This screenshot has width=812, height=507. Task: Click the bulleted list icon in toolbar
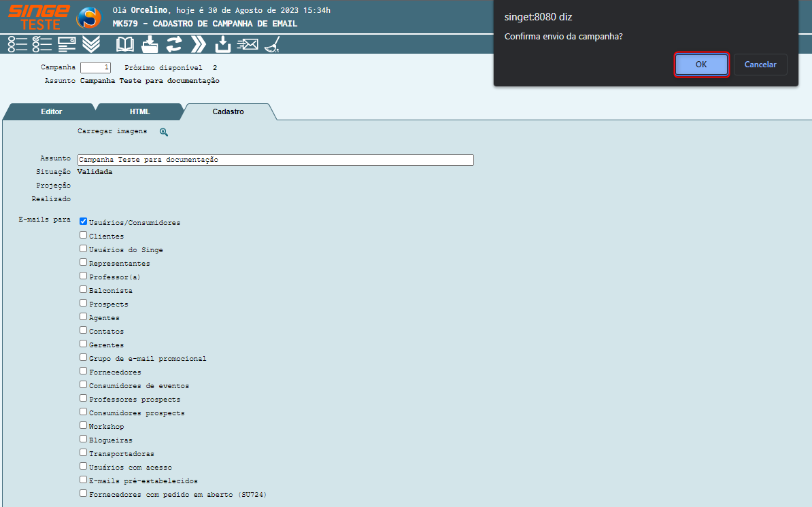click(18, 45)
